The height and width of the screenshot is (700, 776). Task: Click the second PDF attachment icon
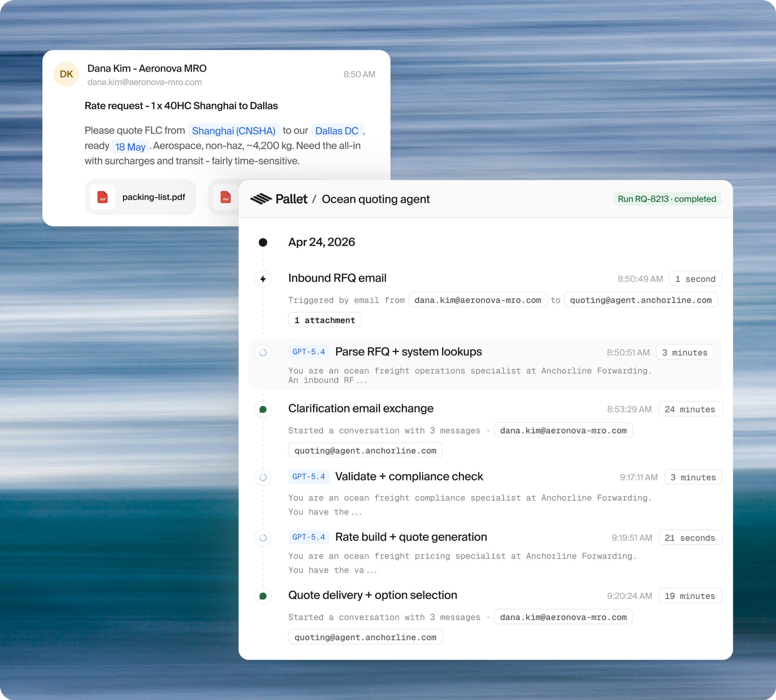pyautogui.click(x=226, y=197)
